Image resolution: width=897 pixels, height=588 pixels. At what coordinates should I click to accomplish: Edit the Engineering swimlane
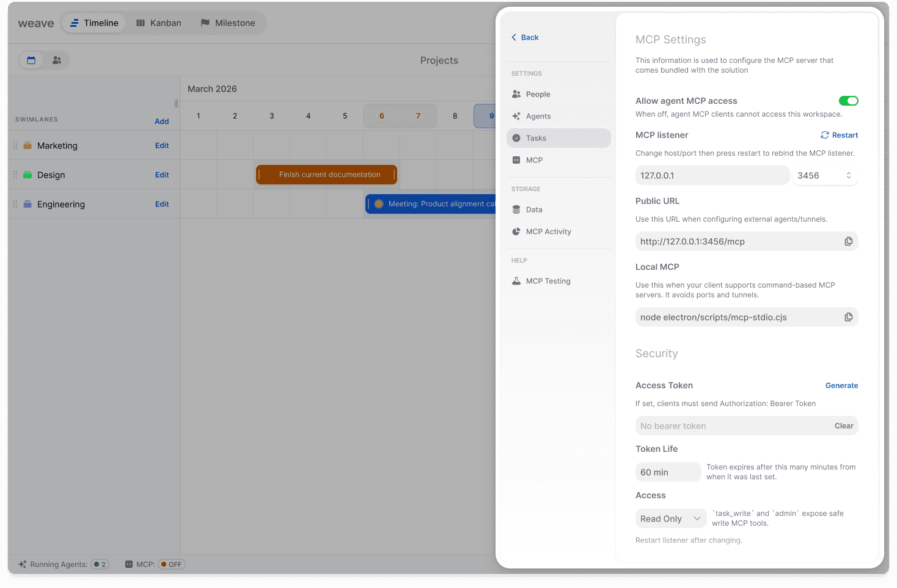pyautogui.click(x=162, y=204)
